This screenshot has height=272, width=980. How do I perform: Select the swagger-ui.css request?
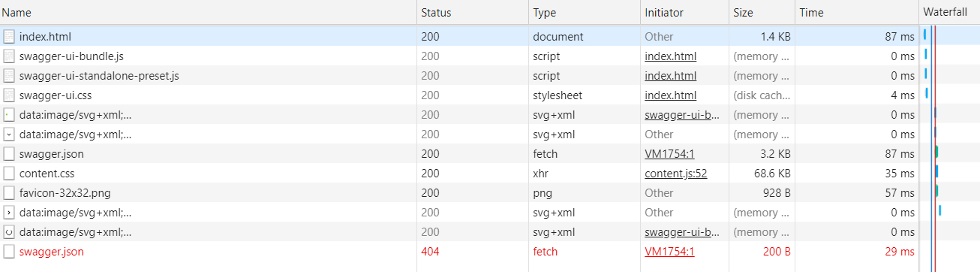coord(56,95)
